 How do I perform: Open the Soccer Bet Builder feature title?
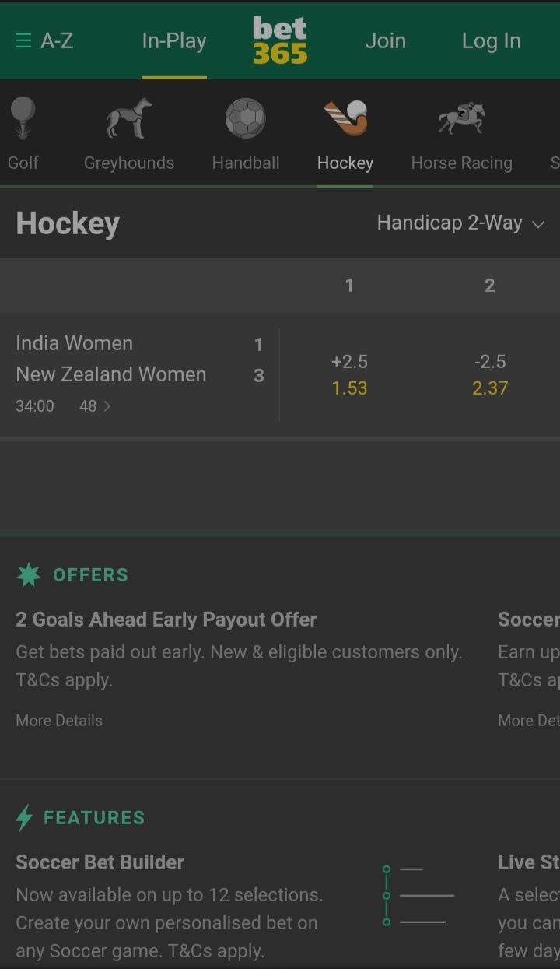(100, 862)
